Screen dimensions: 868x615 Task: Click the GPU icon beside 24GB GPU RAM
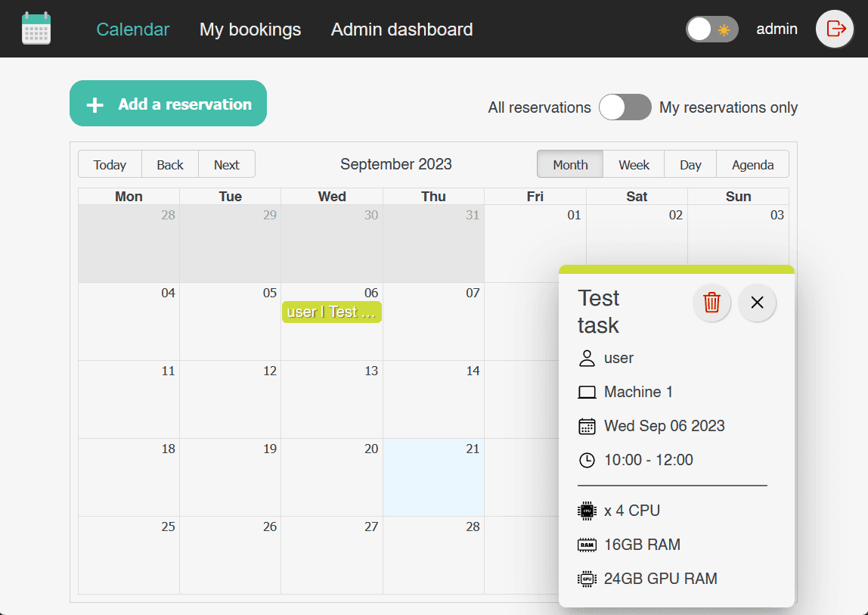pyautogui.click(x=587, y=578)
